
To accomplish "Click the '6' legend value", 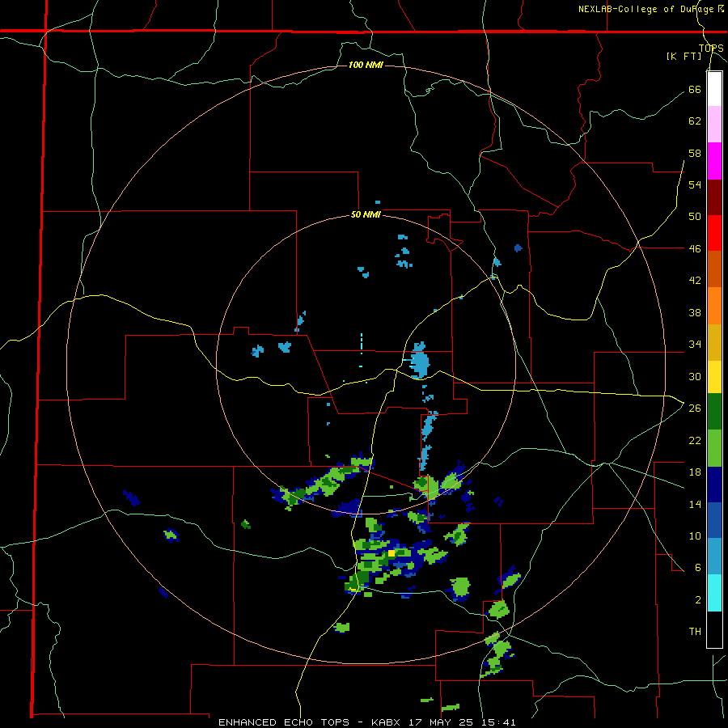I will click(698, 568).
